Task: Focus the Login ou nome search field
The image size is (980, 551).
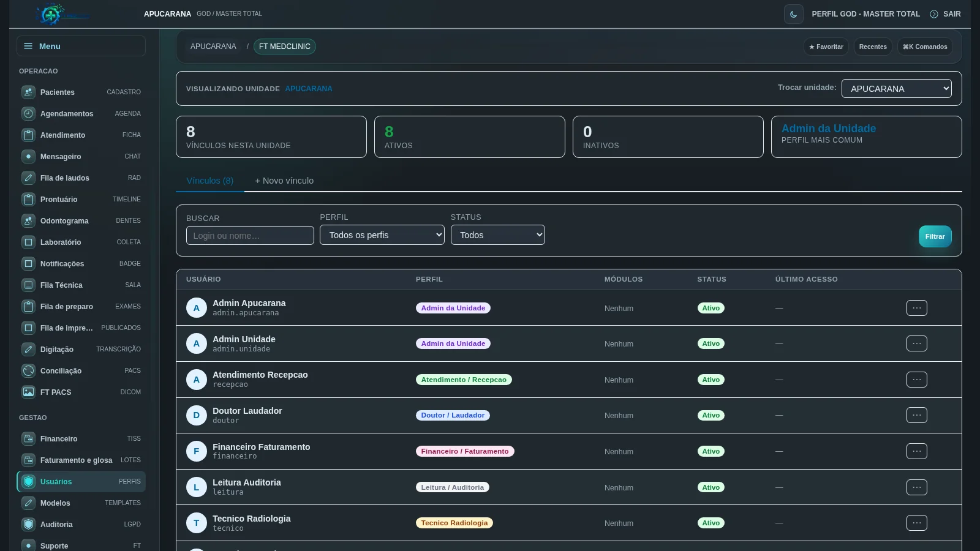Action: [x=250, y=236]
